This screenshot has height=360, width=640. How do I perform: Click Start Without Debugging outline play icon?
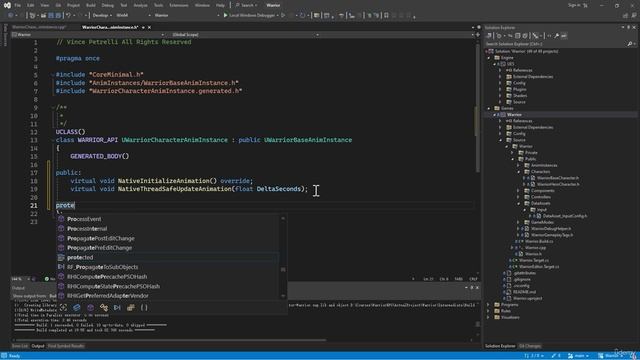pyautogui.click(x=283, y=16)
